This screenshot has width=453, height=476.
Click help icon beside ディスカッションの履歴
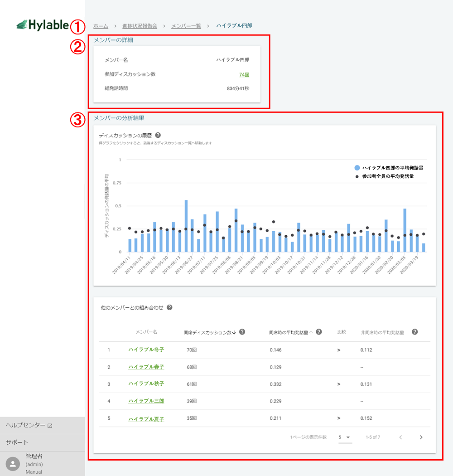point(158,135)
